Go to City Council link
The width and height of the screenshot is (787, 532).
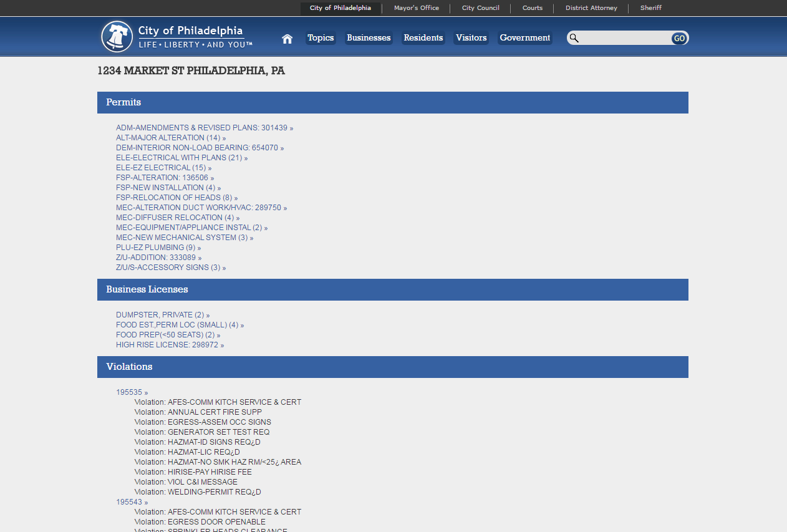(x=481, y=8)
